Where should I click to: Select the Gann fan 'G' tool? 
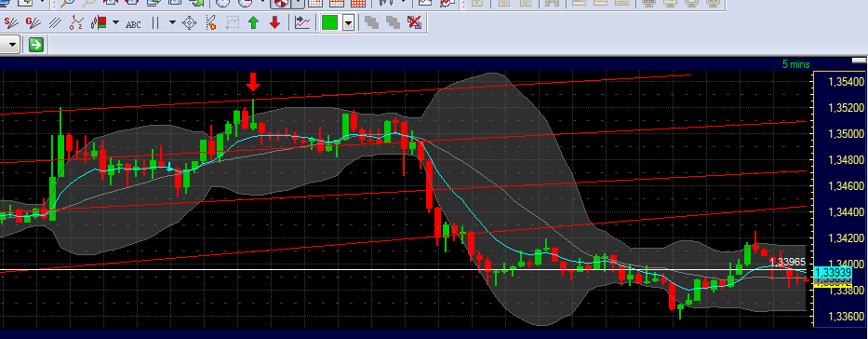[x=33, y=23]
